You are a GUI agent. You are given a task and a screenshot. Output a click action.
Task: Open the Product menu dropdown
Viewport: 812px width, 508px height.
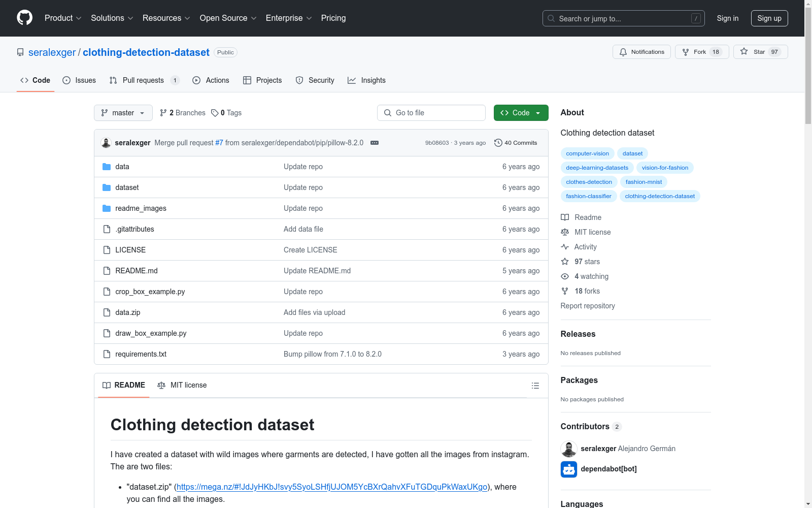tap(63, 18)
